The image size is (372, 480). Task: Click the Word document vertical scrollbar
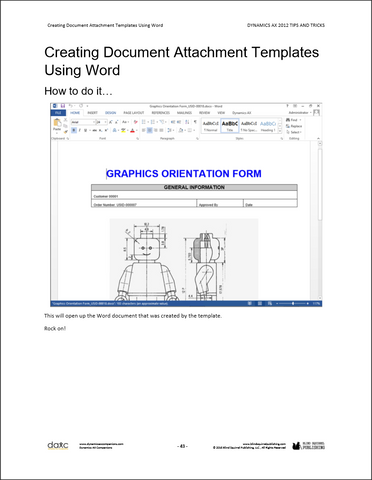[320, 220]
